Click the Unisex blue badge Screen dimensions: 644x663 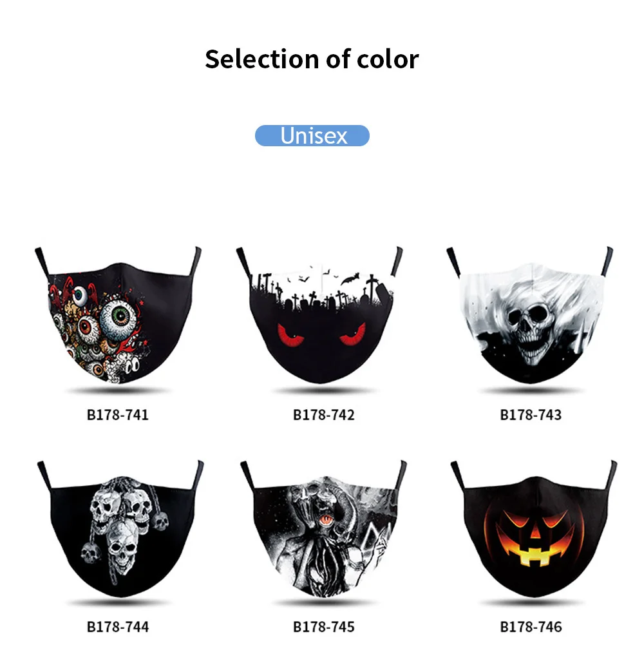[x=312, y=136]
